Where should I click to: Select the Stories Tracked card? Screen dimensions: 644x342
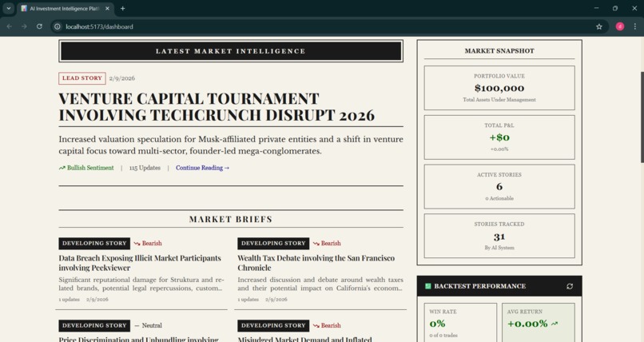click(x=499, y=236)
